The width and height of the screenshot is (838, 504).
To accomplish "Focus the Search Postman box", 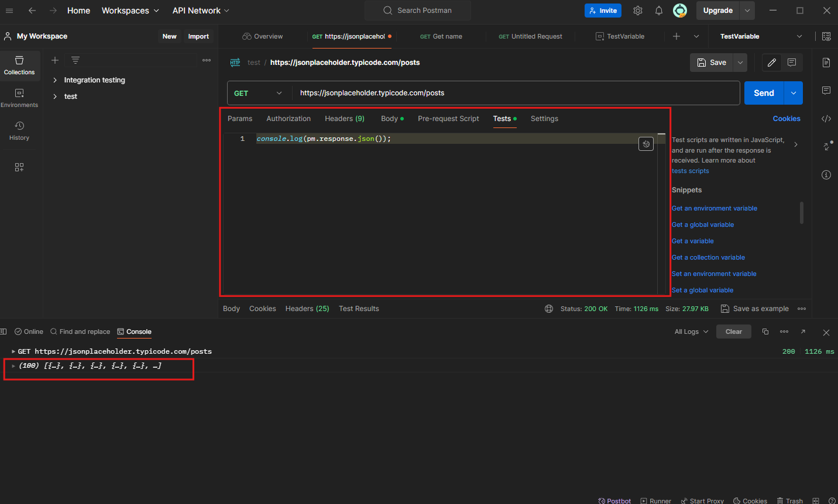I will tap(418, 11).
